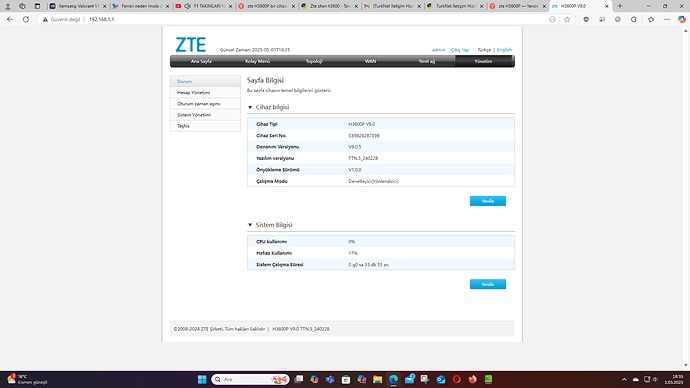Image resolution: width=690 pixels, height=388 pixels.
Task: Click Çıkış Yap logout link
Action: (459, 50)
